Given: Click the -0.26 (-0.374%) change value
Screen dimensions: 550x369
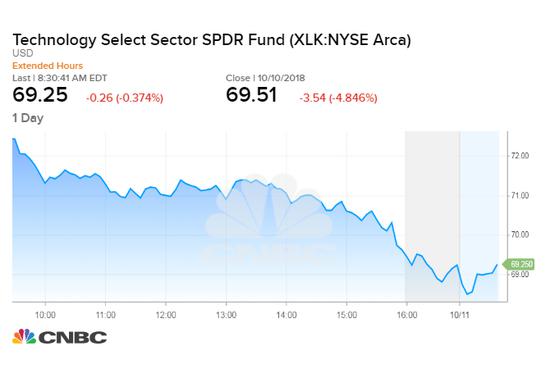Looking at the screenshot, I should pyautogui.click(x=125, y=98).
